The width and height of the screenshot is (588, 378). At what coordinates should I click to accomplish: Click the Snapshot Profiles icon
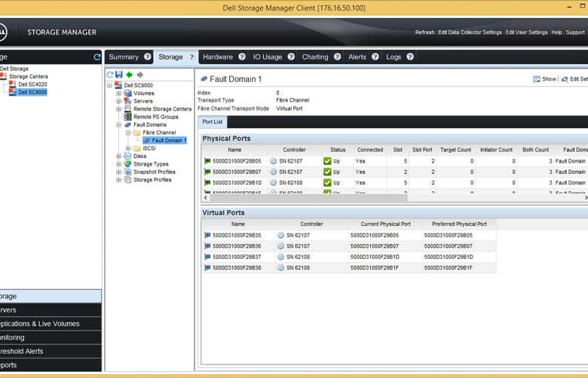[128, 172]
